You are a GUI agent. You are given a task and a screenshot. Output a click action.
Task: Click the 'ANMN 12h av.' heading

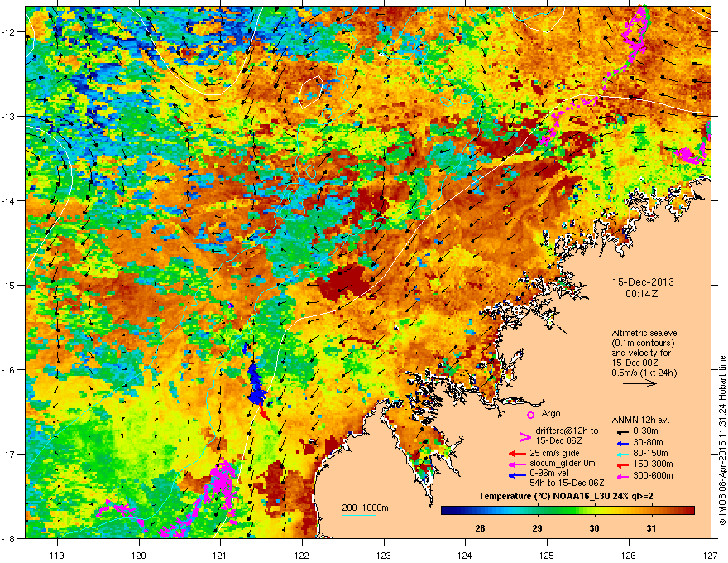pyautogui.click(x=640, y=420)
